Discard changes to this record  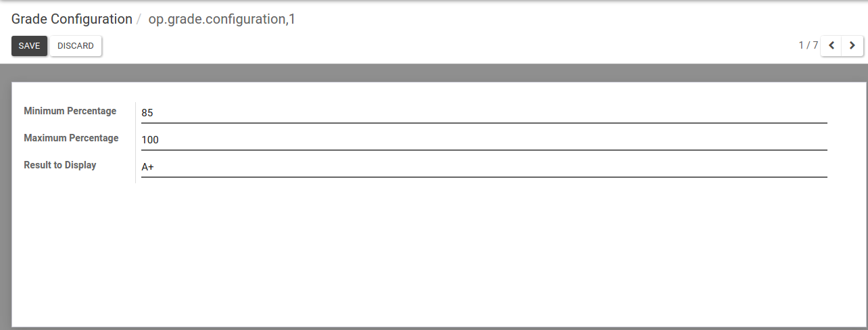pyautogui.click(x=76, y=46)
